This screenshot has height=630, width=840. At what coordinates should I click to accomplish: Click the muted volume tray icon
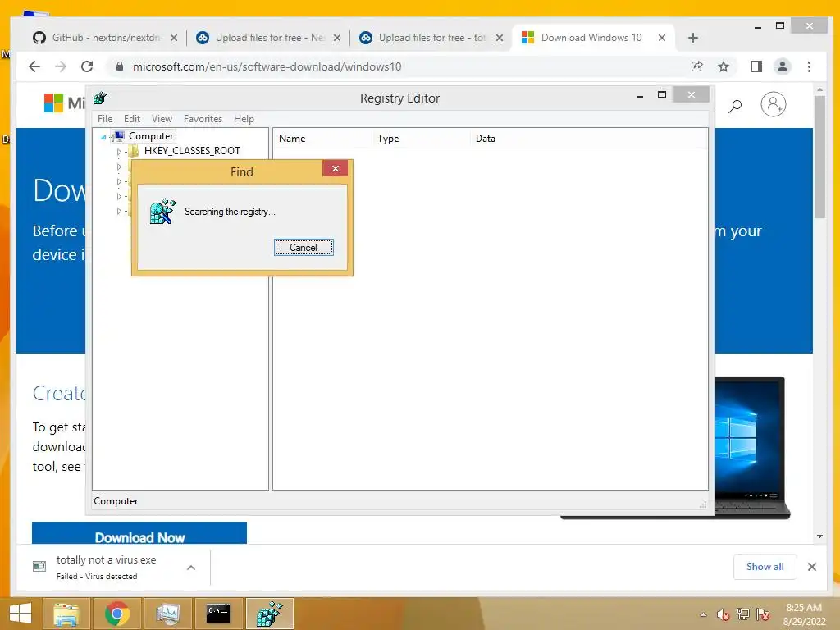[724, 614]
